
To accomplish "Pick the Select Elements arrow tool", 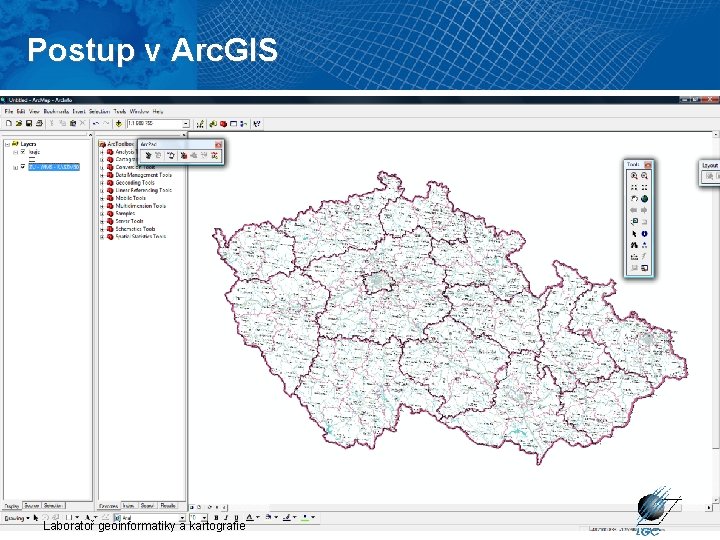I will (x=634, y=234).
